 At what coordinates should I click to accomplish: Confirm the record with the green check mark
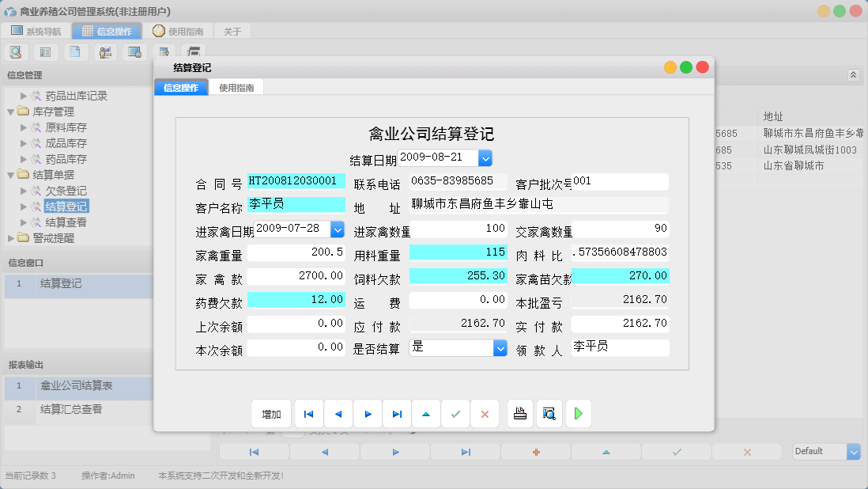pos(455,413)
